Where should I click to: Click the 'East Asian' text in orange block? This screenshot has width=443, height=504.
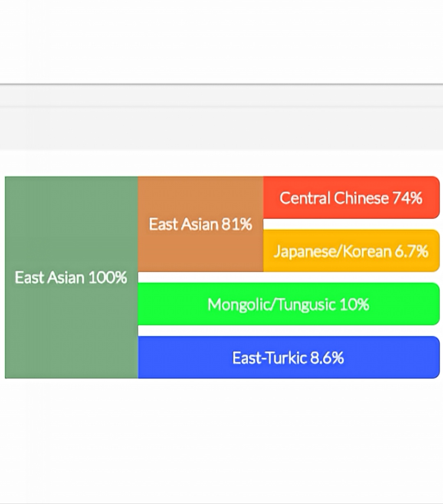[x=183, y=224]
